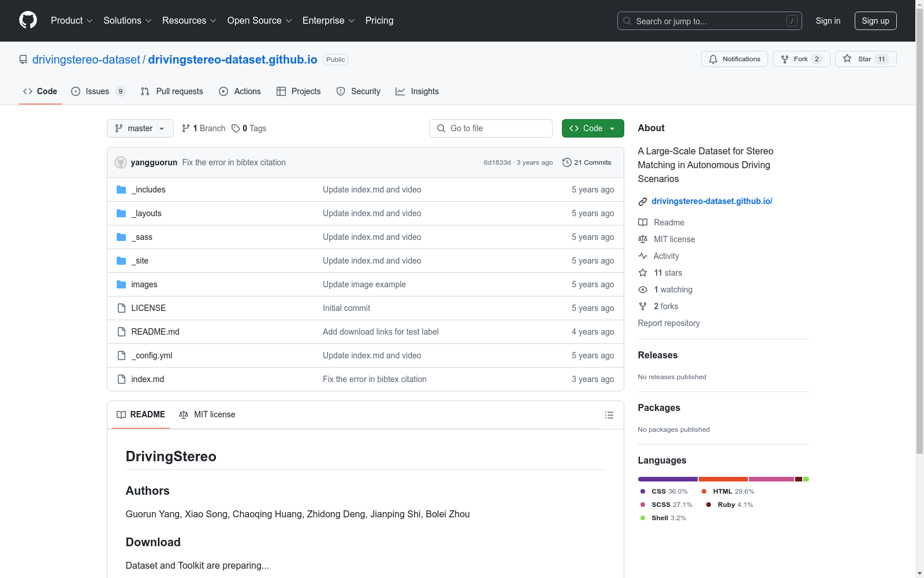The image size is (924, 578).
Task: Open drivingstereo-dataset owner link
Action: (x=86, y=60)
